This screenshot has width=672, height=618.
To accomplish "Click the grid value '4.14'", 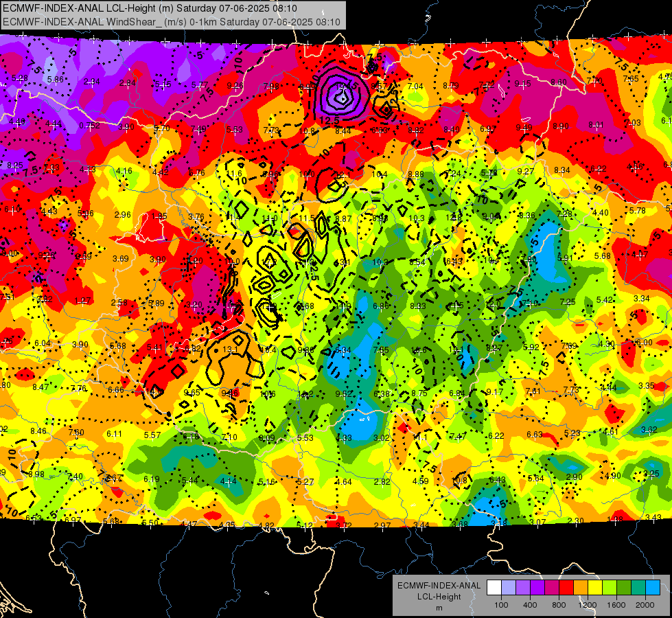I will 229,481.
